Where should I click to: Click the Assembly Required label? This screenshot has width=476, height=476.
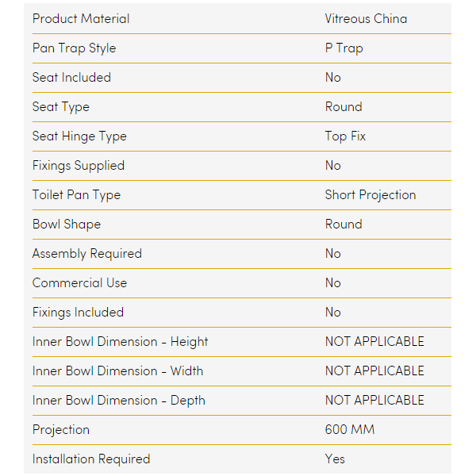pyautogui.click(x=87, y=253)
